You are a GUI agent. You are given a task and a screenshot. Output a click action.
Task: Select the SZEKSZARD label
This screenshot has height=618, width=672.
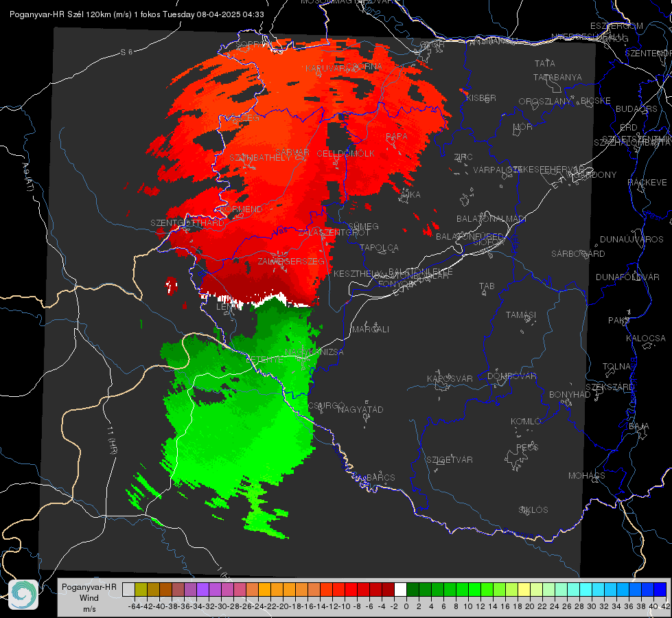(610, 387)
